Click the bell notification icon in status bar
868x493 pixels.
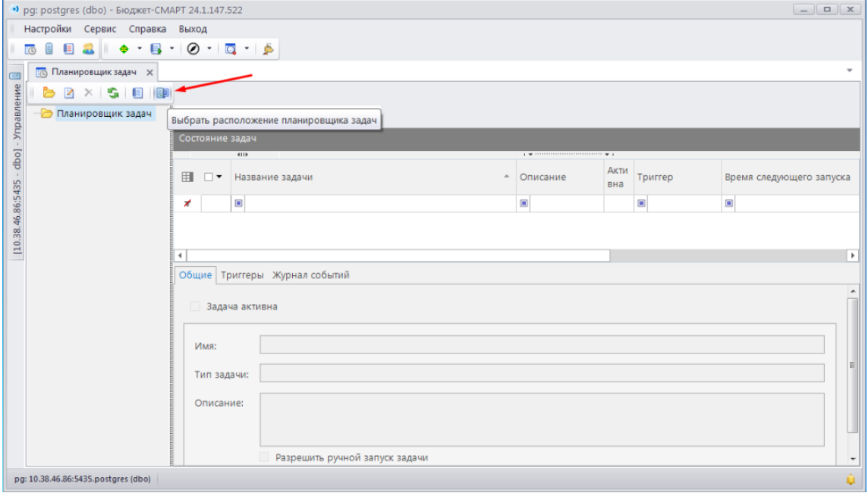pyautogui.click(x=851, y=479)
